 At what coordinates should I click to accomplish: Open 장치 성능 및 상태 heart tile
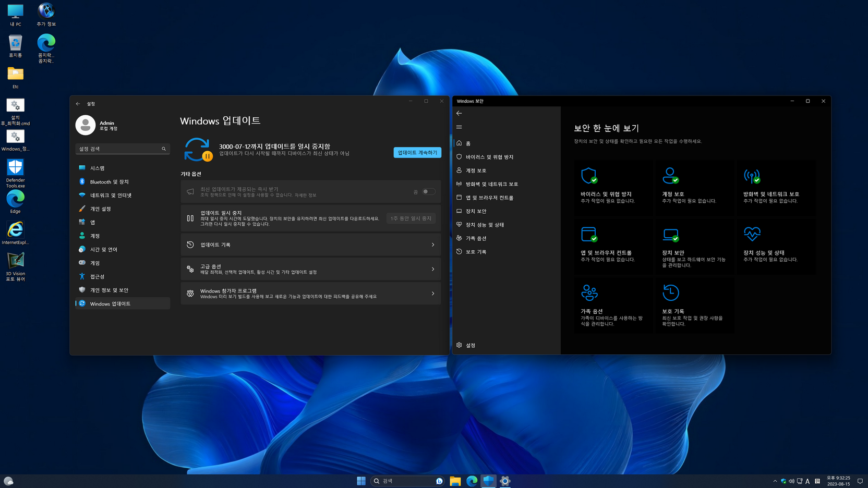tap(776, 246)
